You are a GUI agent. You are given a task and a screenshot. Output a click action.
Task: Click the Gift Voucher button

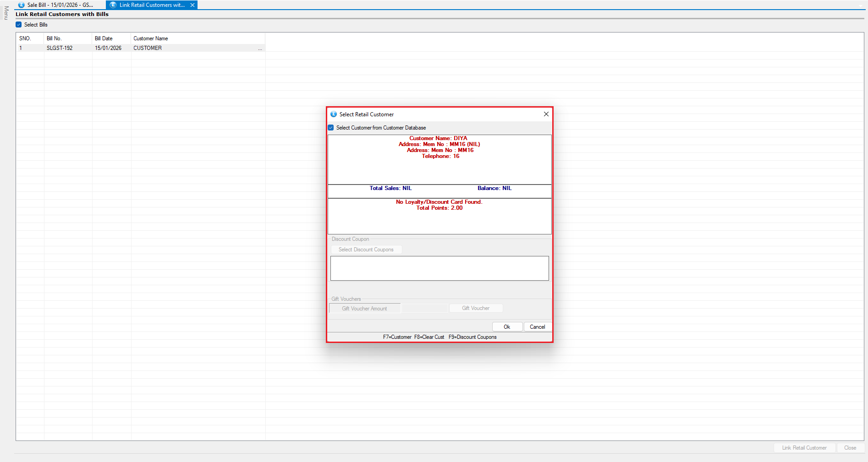[x=475, y=308]
